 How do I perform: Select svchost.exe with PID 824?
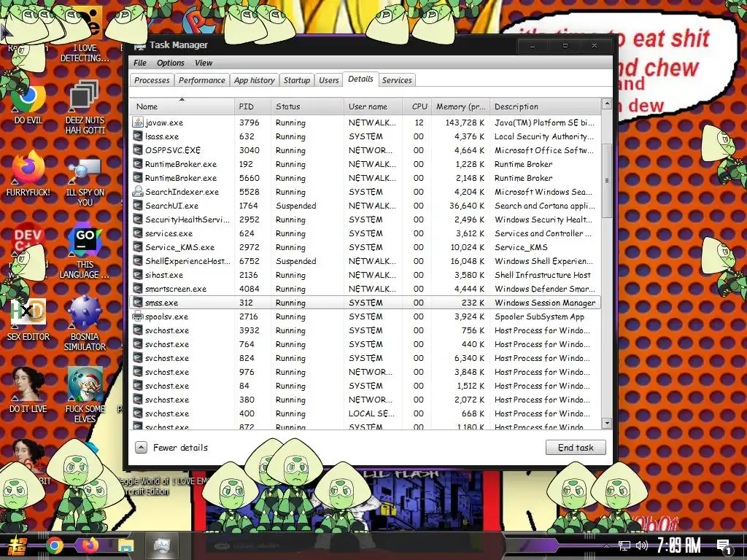coord(365,357)
